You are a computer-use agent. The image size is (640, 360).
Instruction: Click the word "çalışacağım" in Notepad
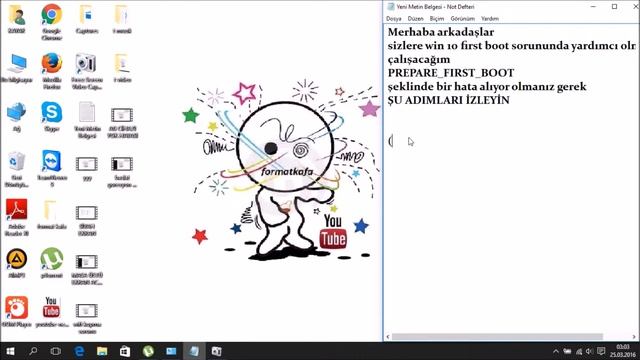(419, 60)
